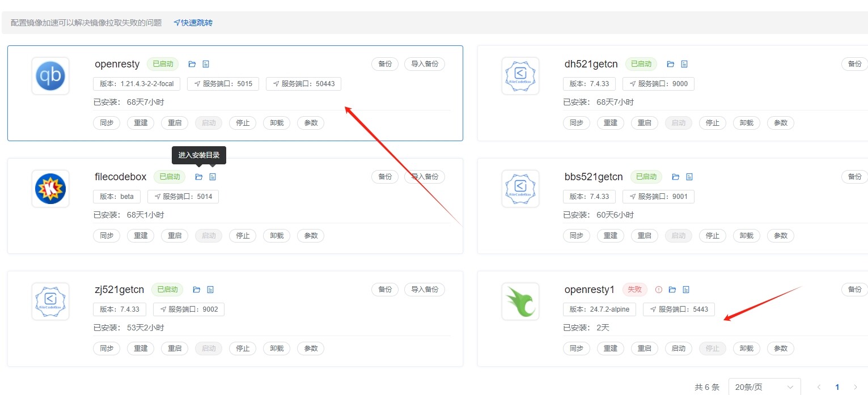Stop zj521getcn with the 停止 button

pyautogui.click(x=243, y=349)
